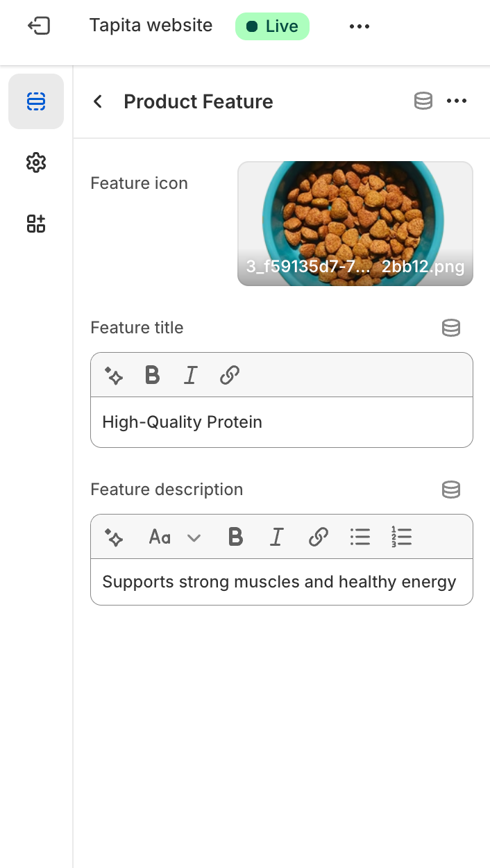Viewport: 490px width, 868px height.
Task: Open the Sections sidebar icon
Action: coord(36,102)
